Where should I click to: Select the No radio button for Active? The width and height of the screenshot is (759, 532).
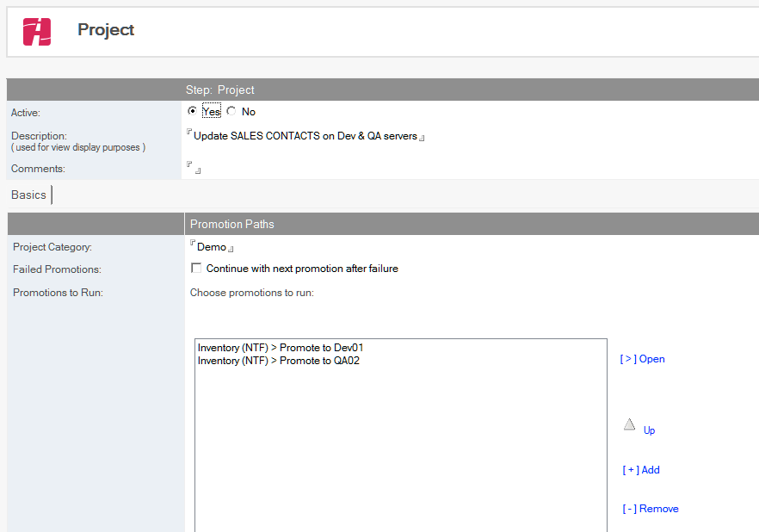pos(231,111)
